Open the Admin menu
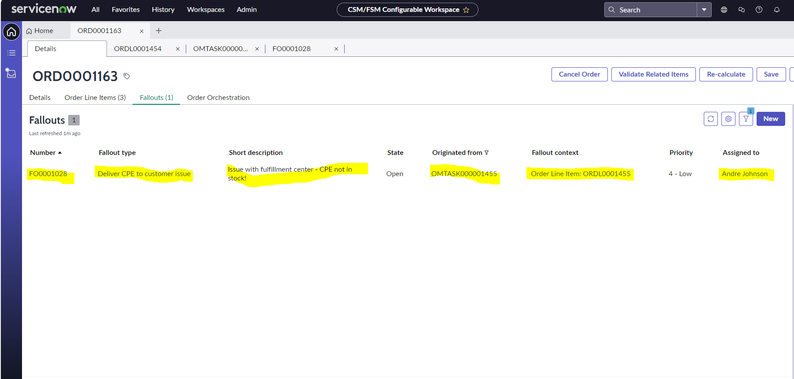This screenshot has height=379, width=794. tap(247, 10)
